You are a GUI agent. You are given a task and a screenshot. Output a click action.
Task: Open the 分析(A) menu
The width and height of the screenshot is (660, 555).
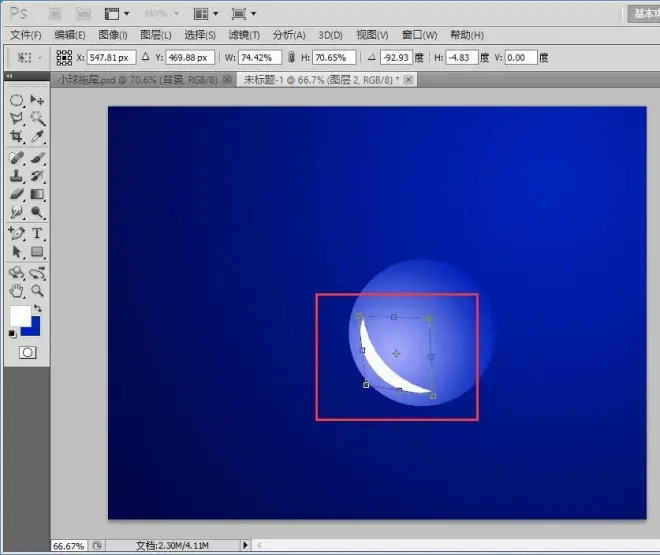[x=289, y=35]
